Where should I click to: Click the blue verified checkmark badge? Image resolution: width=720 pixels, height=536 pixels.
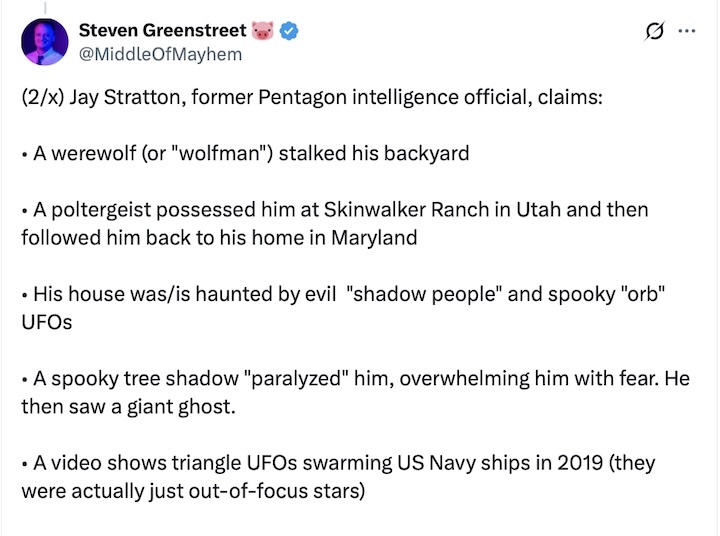coord(289,31)
